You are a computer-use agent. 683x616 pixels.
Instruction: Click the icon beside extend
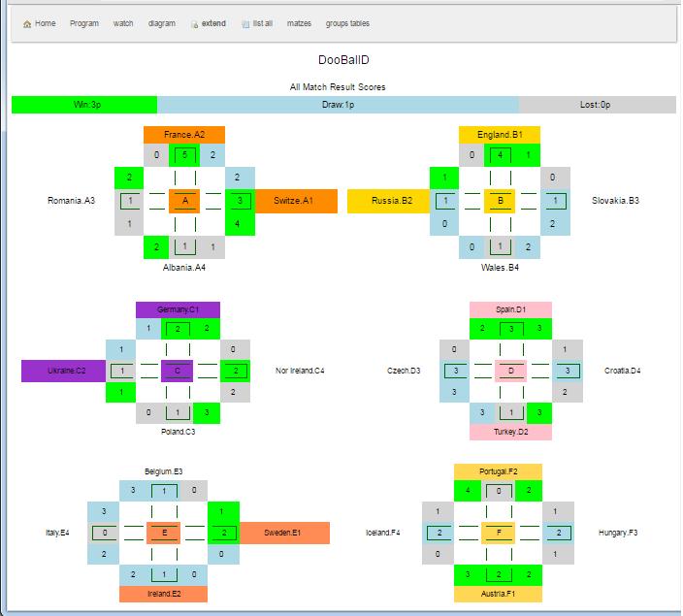194,24
